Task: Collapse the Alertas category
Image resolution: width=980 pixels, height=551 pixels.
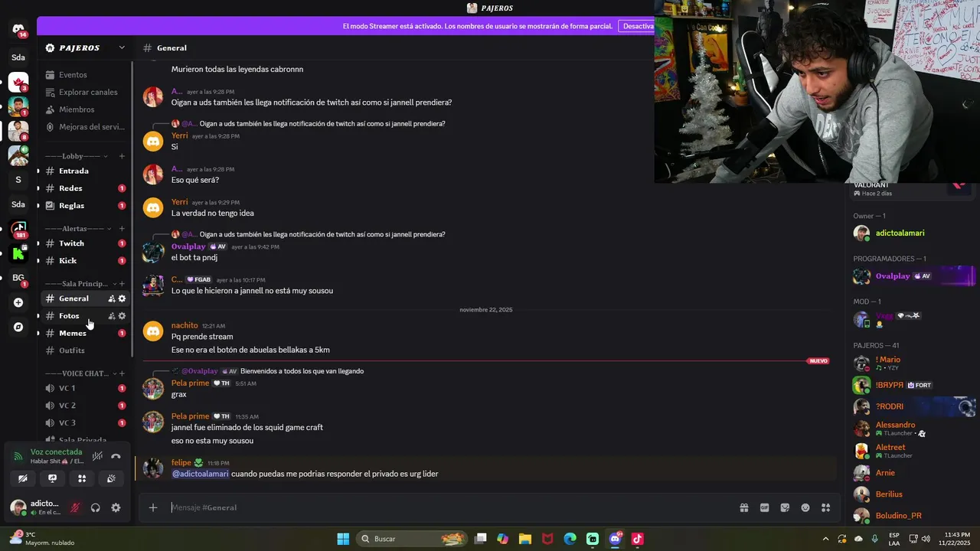Action: coord(79,229)
